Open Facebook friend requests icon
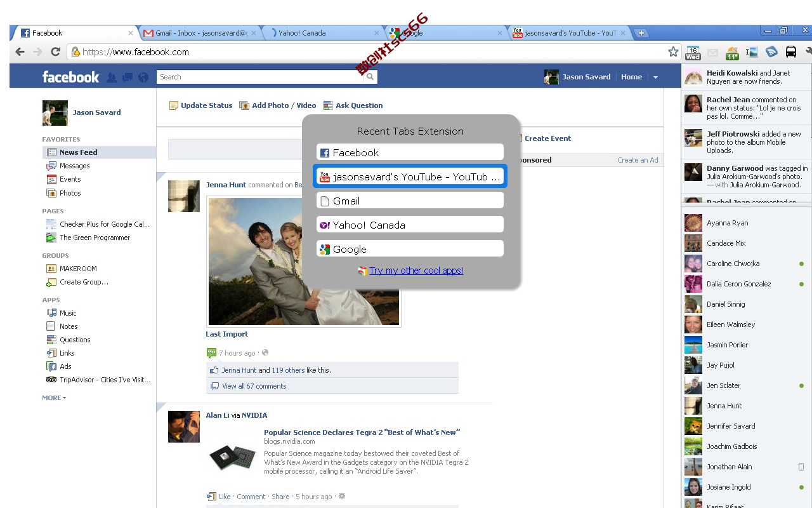Screen dimensions: 812x508 (112, 77)
